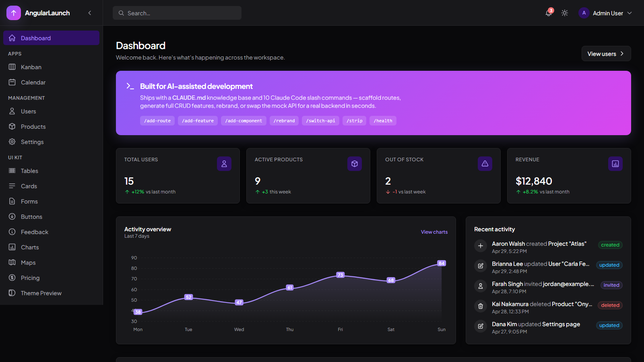Image resolution: width=644 pixels, height=362 pixels.
Task: Click the Saturday data point 68
Action: click(391, 280)
